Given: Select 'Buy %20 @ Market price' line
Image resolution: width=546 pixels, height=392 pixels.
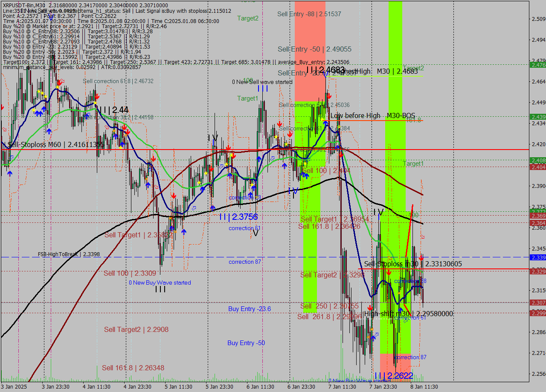Looking at the screenshot, I should 84,26.
